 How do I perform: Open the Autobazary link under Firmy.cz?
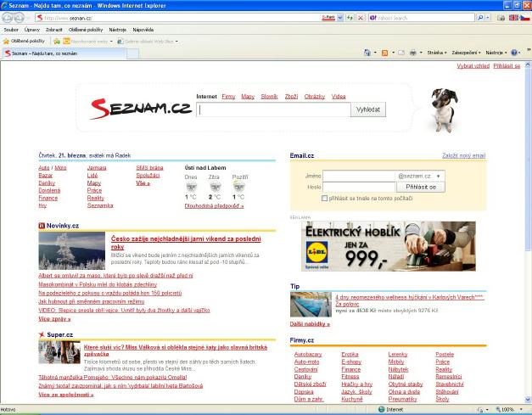(x=308, y=354)
